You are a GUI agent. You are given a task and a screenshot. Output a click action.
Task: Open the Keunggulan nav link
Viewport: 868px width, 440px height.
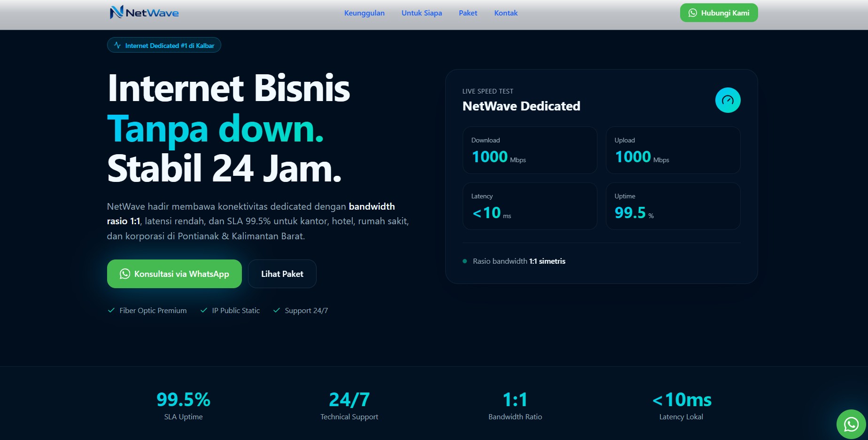click(x=364, y=13)
